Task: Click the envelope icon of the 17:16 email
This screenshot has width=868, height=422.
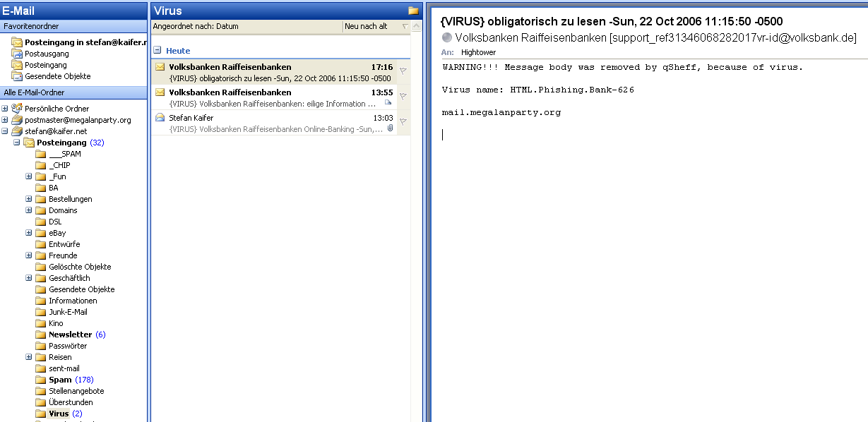Action: click(x=160, y=67)
